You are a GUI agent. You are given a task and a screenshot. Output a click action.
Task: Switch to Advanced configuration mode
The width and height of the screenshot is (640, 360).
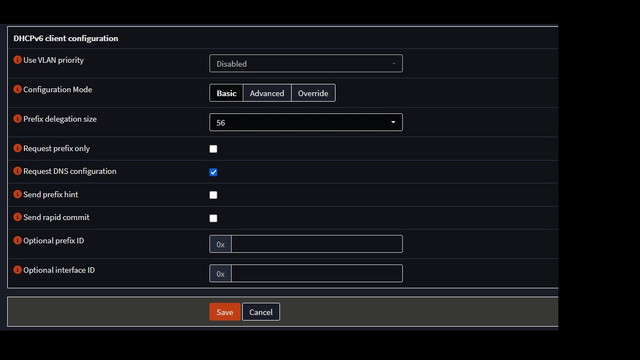(267, 93)
